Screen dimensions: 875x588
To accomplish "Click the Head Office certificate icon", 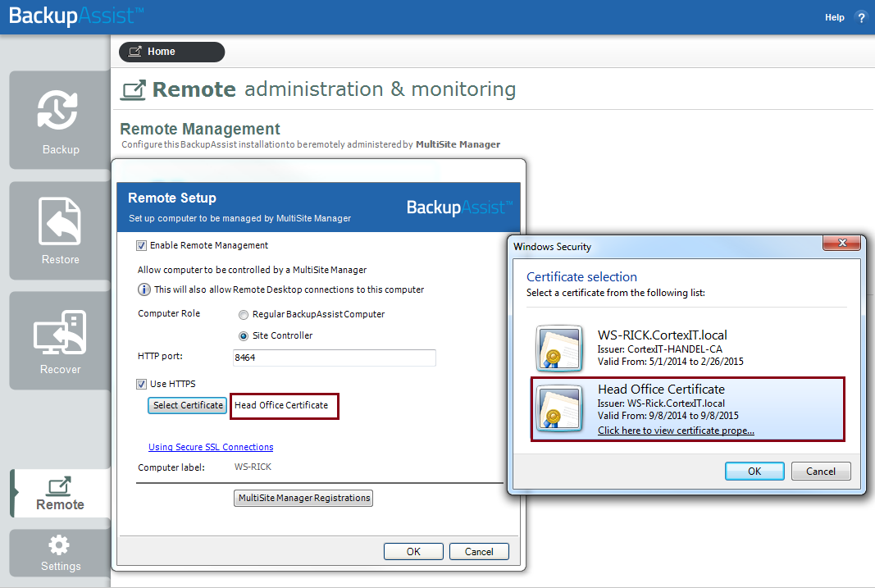I will 559,408.
